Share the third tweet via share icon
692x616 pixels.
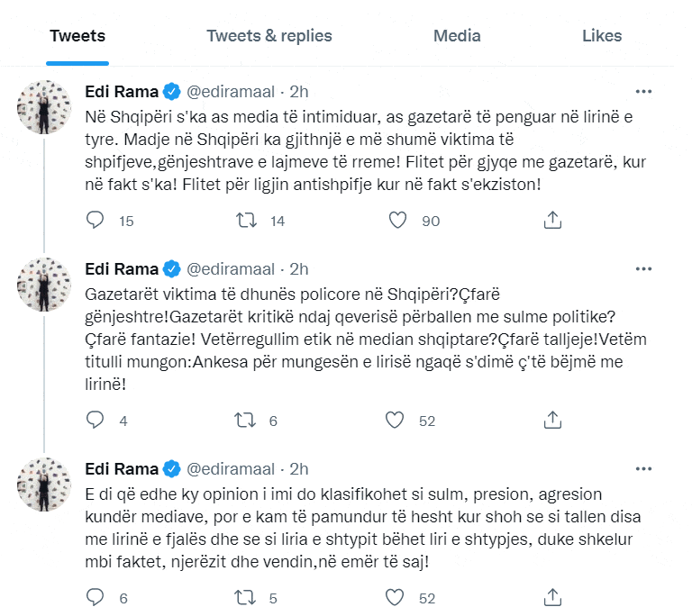pyautogui.click(x=554, y=597)
